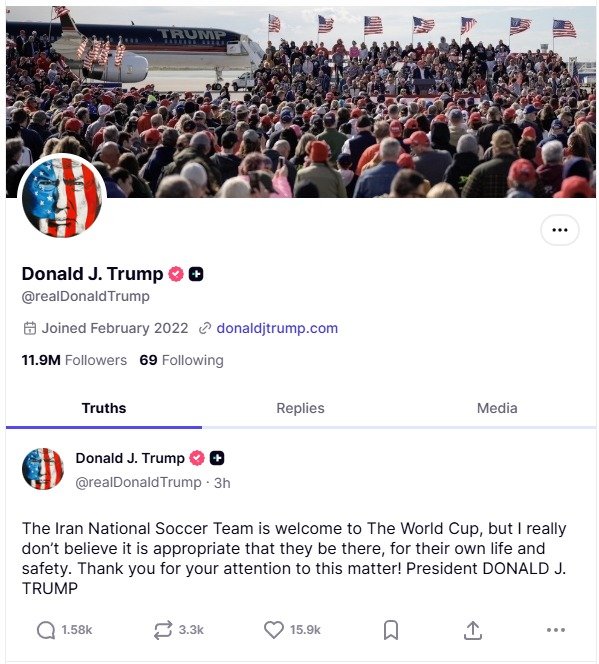View the 11.9M Followers list
Image resolution: width=599 pixels, height=664 pixels.
click(x=74, y=360)
